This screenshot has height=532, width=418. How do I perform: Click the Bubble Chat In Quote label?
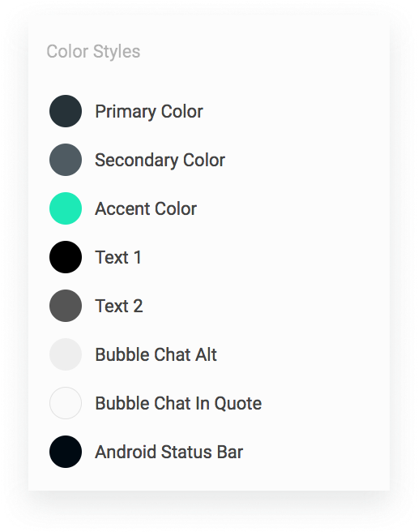tap(178, 403)
